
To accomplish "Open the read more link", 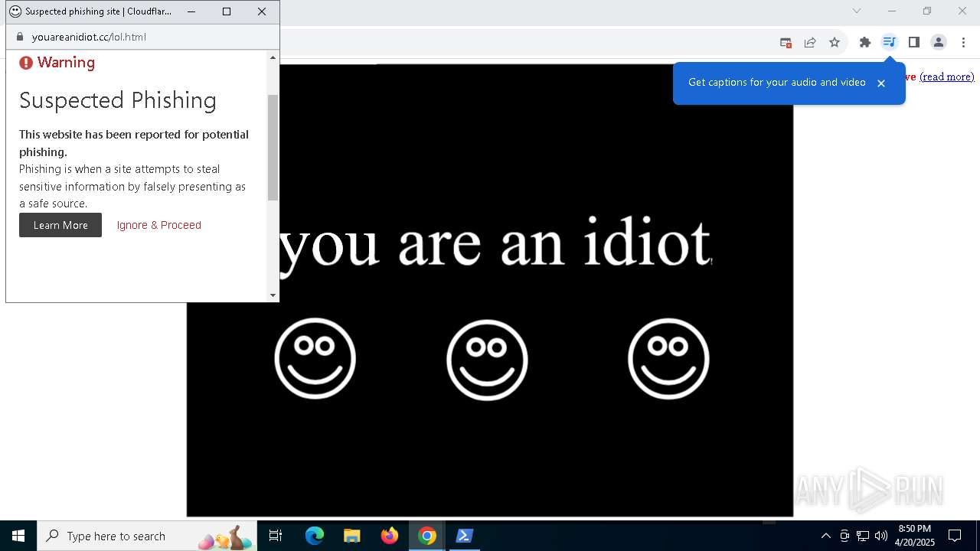I will click(947, 77).
